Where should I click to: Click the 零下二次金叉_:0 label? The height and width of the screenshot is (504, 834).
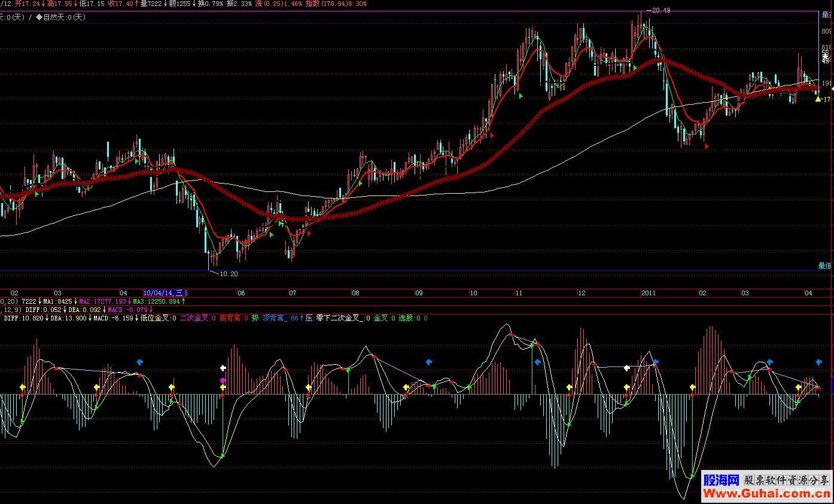(343, 318)
